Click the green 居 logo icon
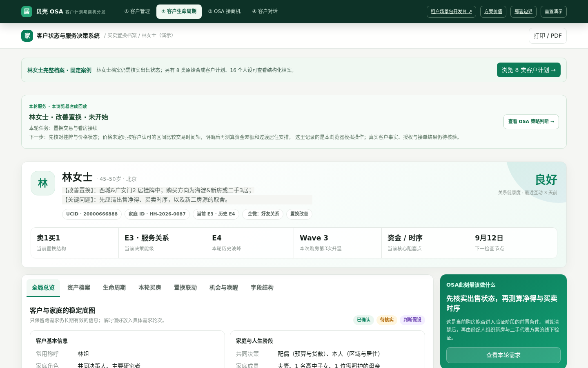This screenshot has width=588, height=368. click(x=27, y=11)
